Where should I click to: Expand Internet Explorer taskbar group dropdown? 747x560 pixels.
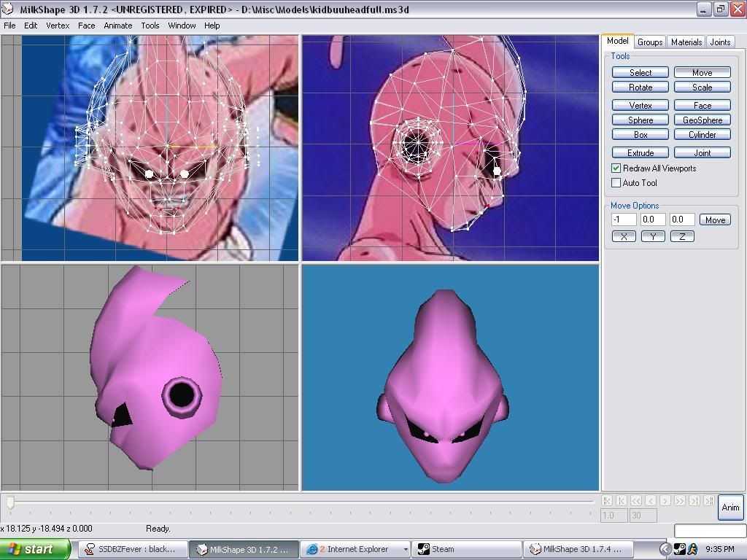coord(406,550)
